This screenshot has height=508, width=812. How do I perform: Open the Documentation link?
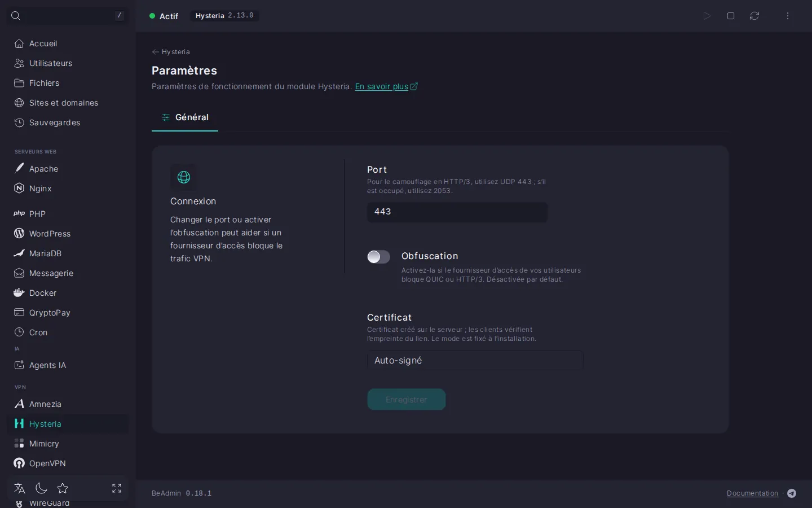pos(752,493)
